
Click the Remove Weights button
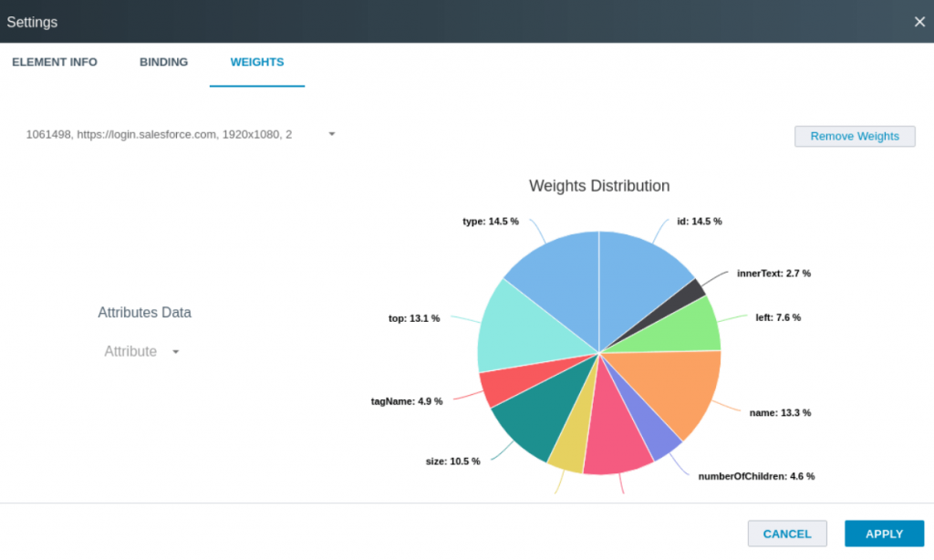855,137
